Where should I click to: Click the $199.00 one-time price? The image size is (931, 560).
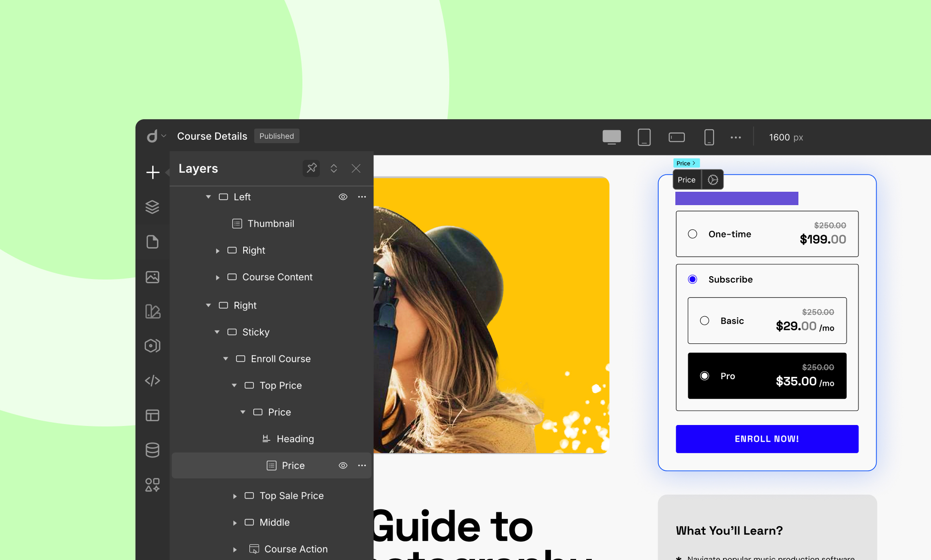pyautogui.click(x=823, y=239)
